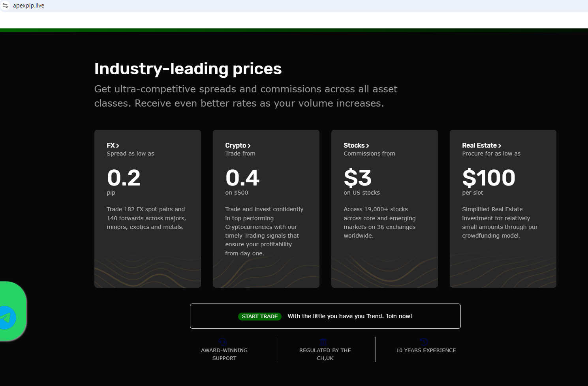Click the AWARD-WINNING SUPPORT label
588x386 pixels.
coord(224,354)
